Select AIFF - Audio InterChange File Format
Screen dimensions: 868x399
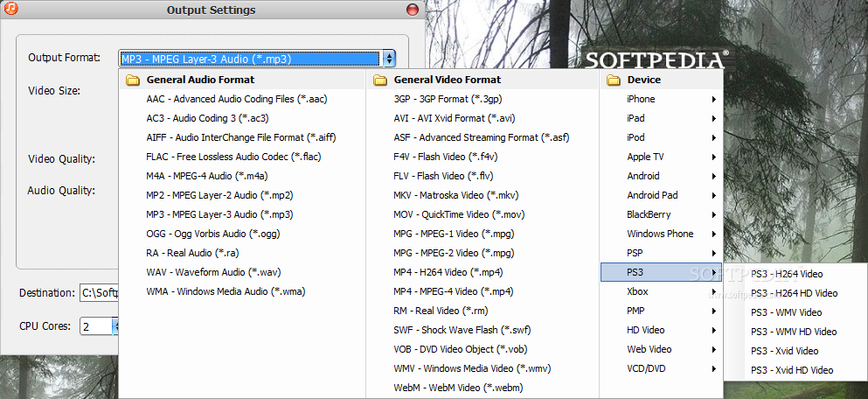tap(240, 137)
